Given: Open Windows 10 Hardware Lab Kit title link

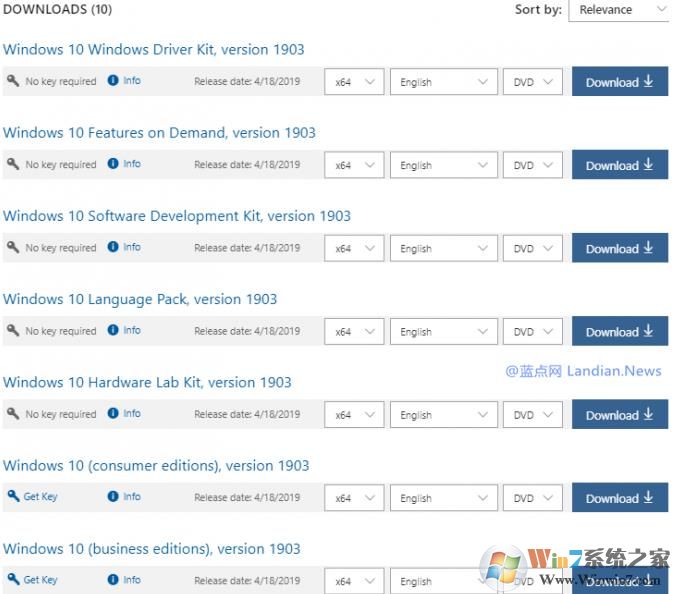Looking at the screenshot, I should point(147,382).
